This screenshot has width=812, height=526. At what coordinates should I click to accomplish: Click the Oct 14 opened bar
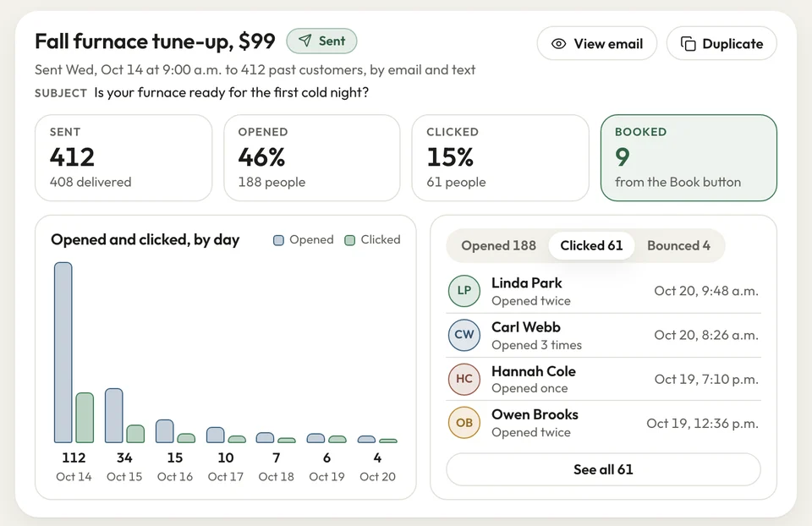tap(63, 353)
